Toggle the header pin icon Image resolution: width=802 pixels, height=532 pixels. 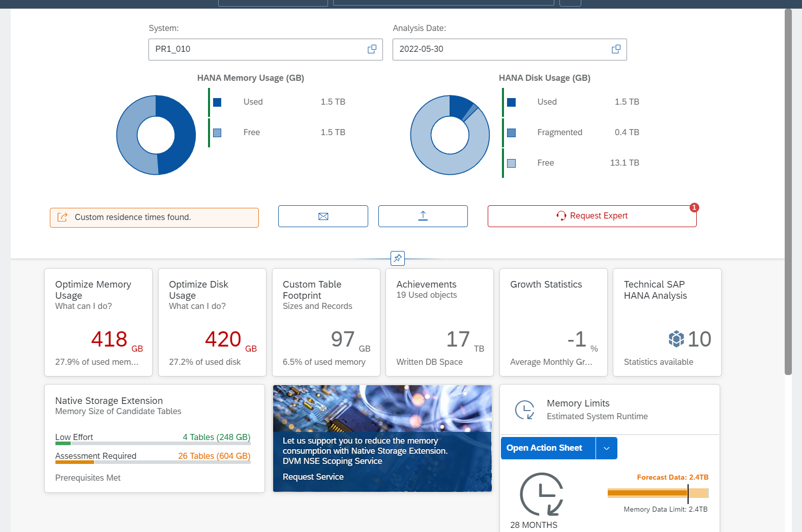point(398,258)
